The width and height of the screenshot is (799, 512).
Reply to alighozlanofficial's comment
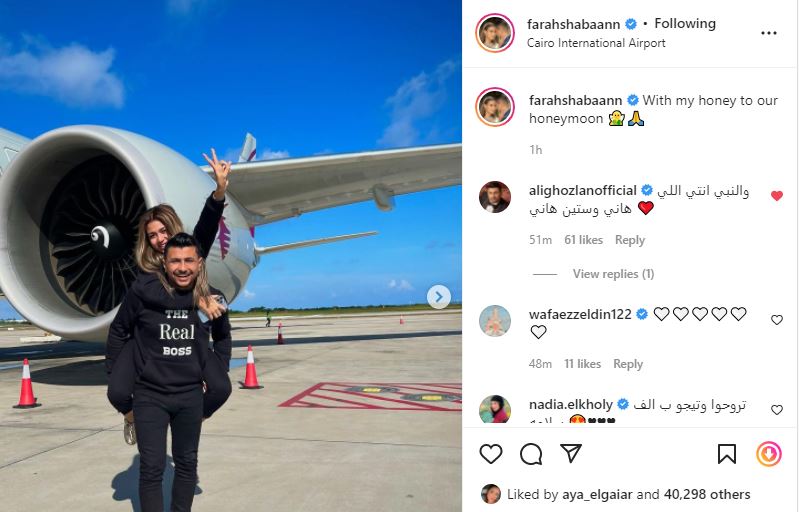[630, 240]
